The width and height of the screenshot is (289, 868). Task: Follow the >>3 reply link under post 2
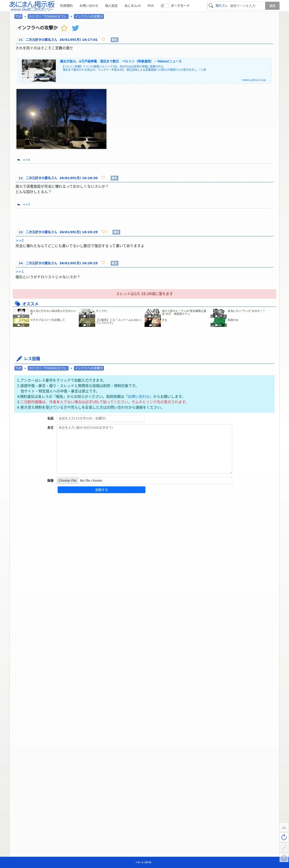coord(26,204)
